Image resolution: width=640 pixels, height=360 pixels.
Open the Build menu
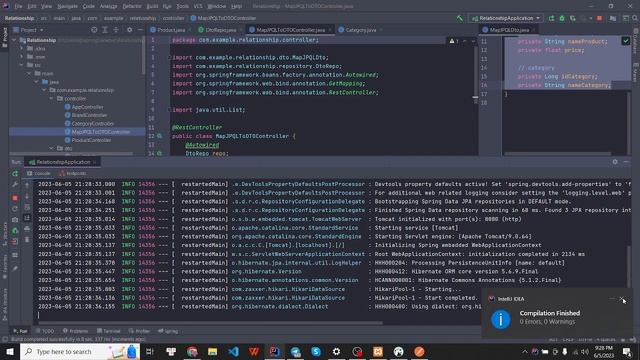152,6
